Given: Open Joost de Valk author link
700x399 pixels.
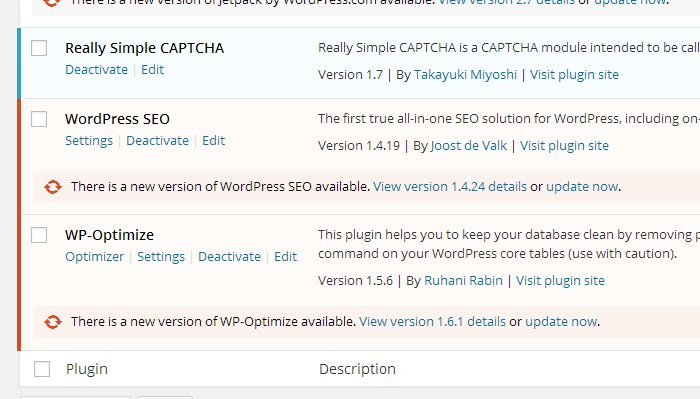Looking at the screenshot, I should [469, 145].
